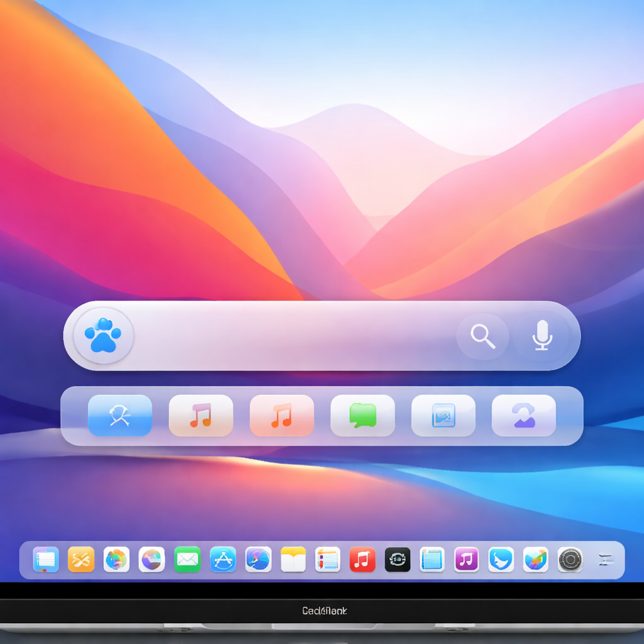Launch the App Store from the dock
The height and width of the screenshot is (644, 644).
(x=223, y=560)
